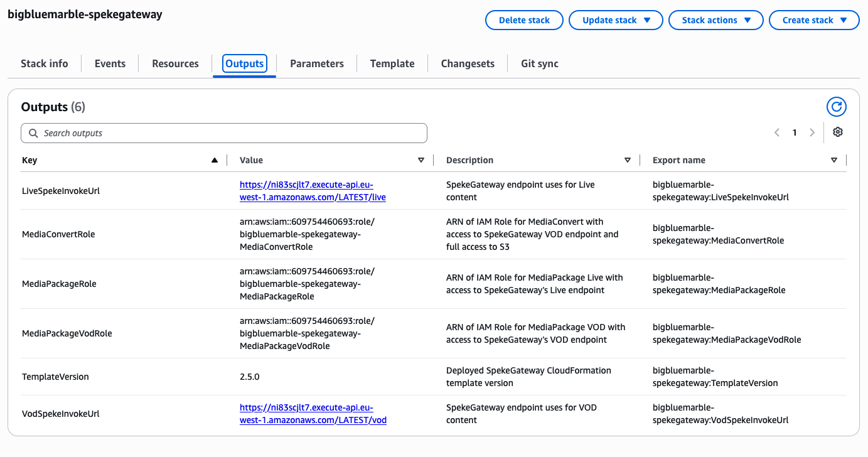Sort by Export name column arrow
The image size is (868, 457).
coord(834,160)
